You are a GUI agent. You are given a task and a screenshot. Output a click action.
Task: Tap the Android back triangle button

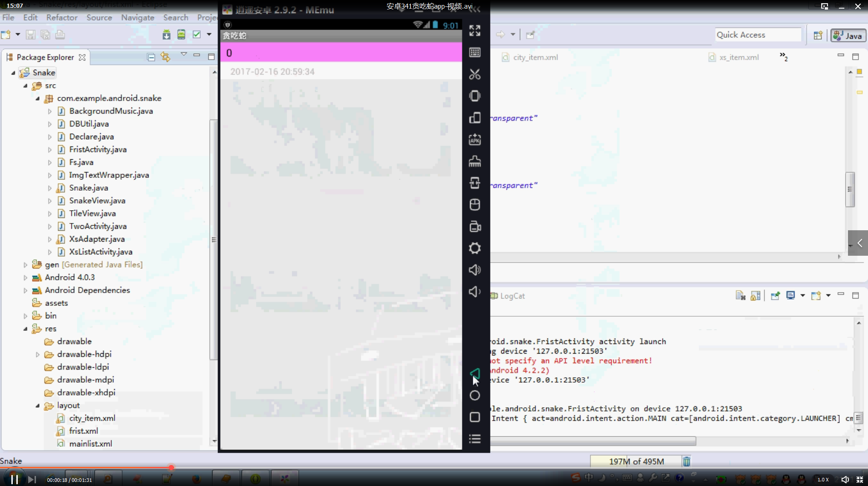pyautogui.click(x=474, y=374)
